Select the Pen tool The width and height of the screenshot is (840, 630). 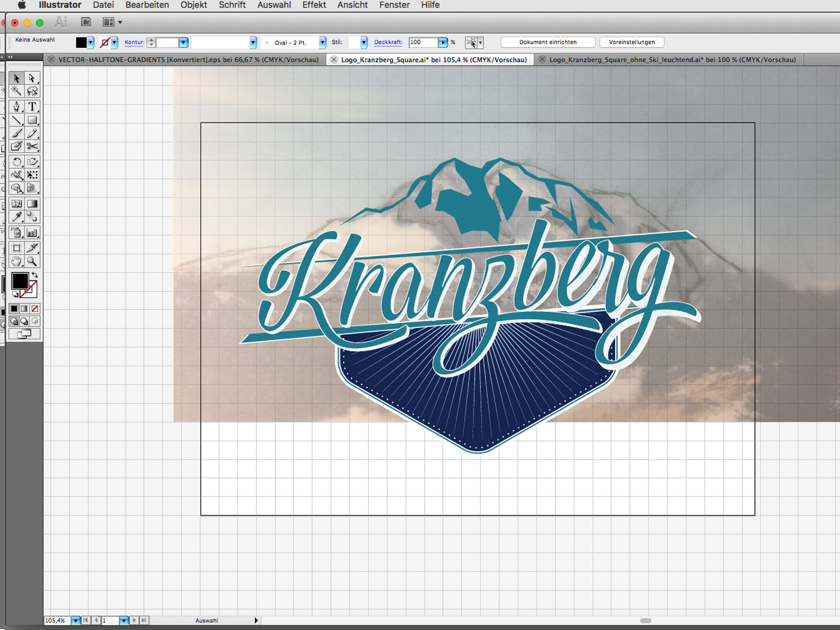click(x=17, y=106)
